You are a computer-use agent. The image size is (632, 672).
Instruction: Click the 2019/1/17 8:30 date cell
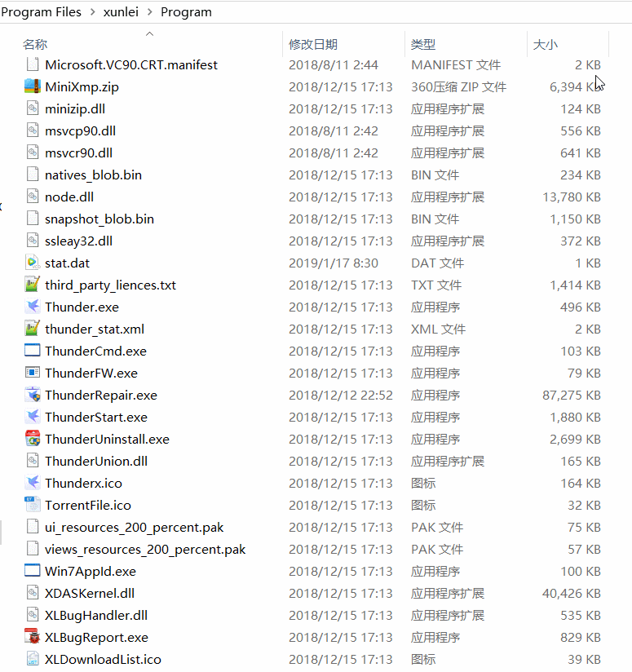click(x=334, y=263)
